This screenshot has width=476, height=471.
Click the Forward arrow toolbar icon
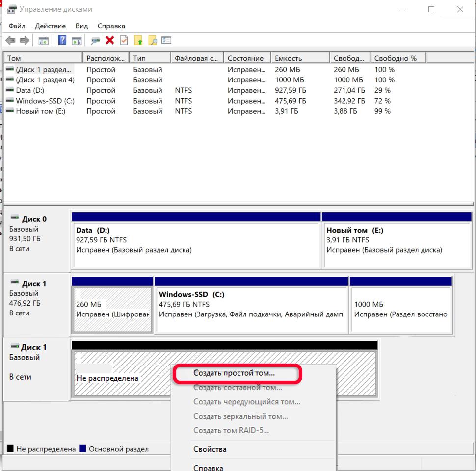tap(24, 40)
